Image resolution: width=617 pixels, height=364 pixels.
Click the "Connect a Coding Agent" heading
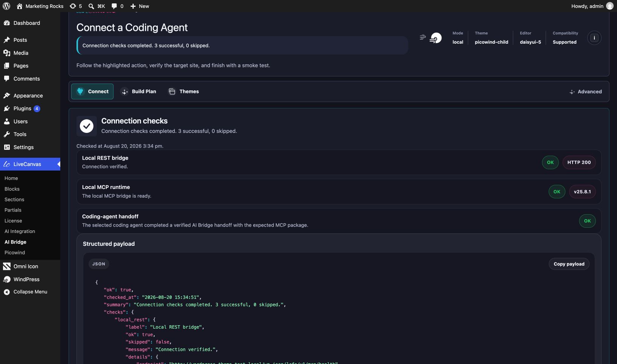click(132, 27)
